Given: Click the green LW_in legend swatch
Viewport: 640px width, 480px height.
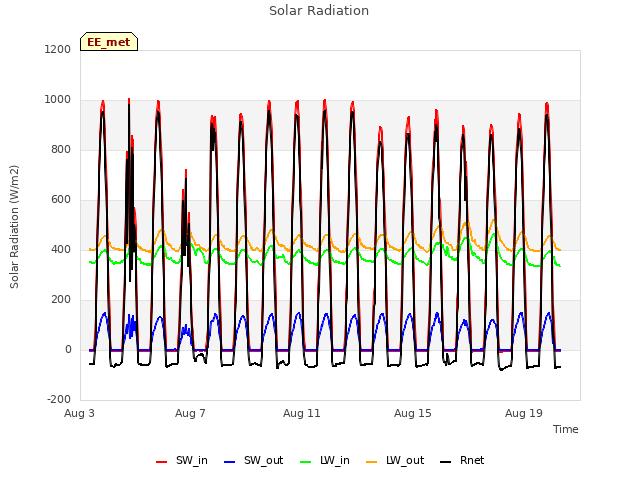Looking at the screenshot, I should [306, 462].
